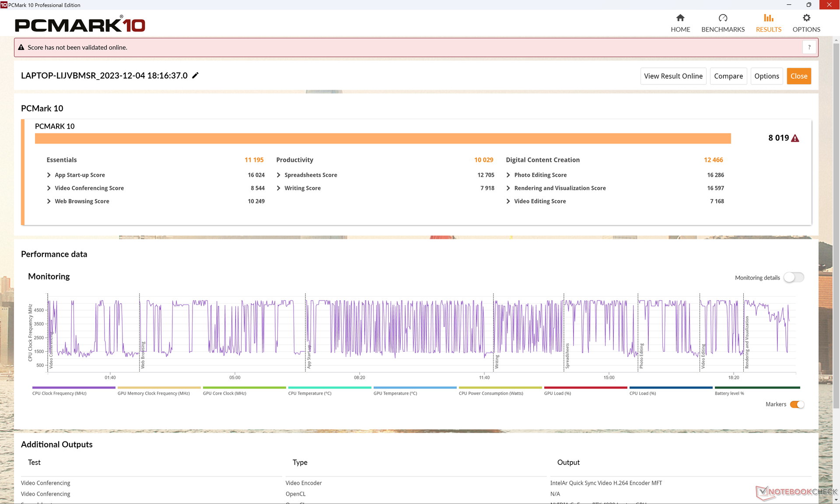Click the Essentials score 11 195
840x504 pixels.
254,160
